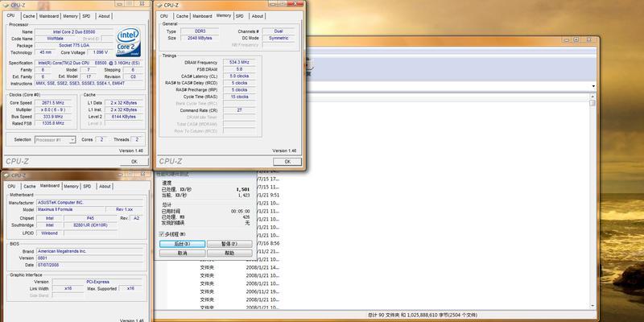Click the file row dated 2006/11/2 19

point(262,291)
